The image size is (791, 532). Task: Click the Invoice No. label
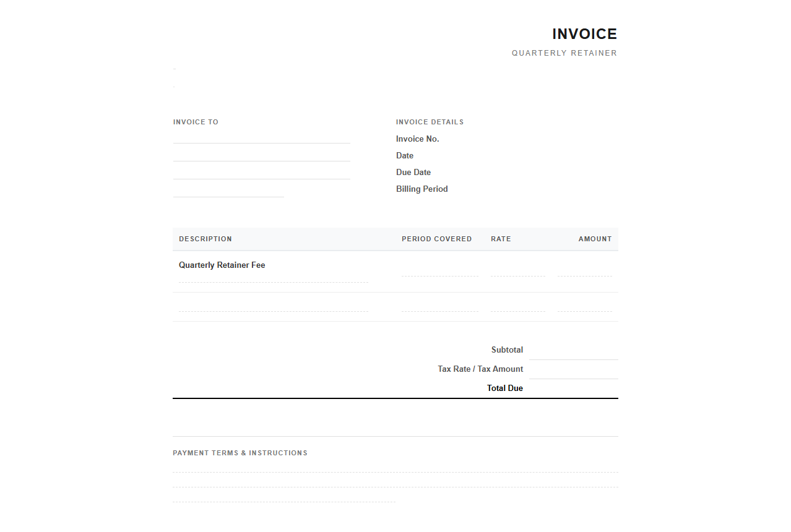(418, 139)
